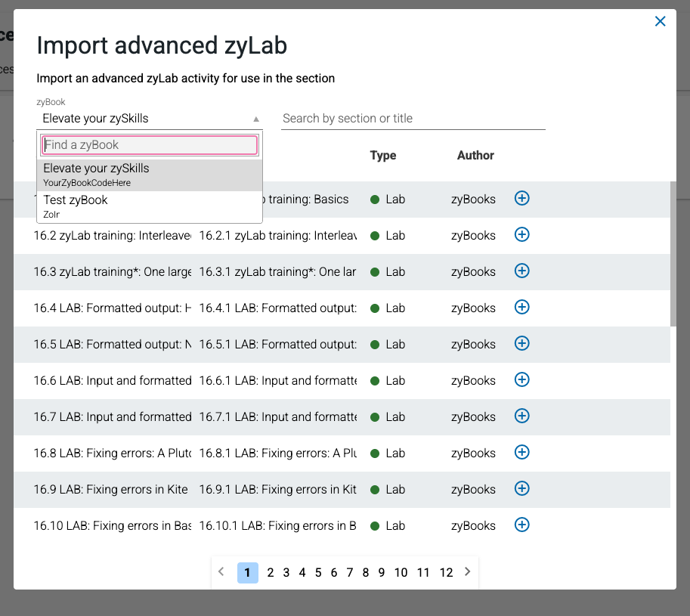
Task: Add lab 16.9 Fixing errors in Kite
Action: pyautogui.click(x=522, y=488)
